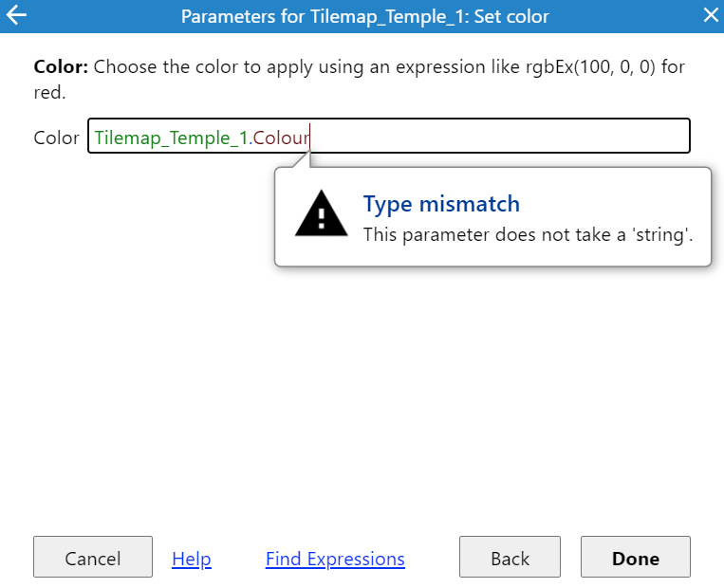Click the warning triangle icon
Image resolution: width=724 pixels, height=588 pixels.
(x=322, y=212)
